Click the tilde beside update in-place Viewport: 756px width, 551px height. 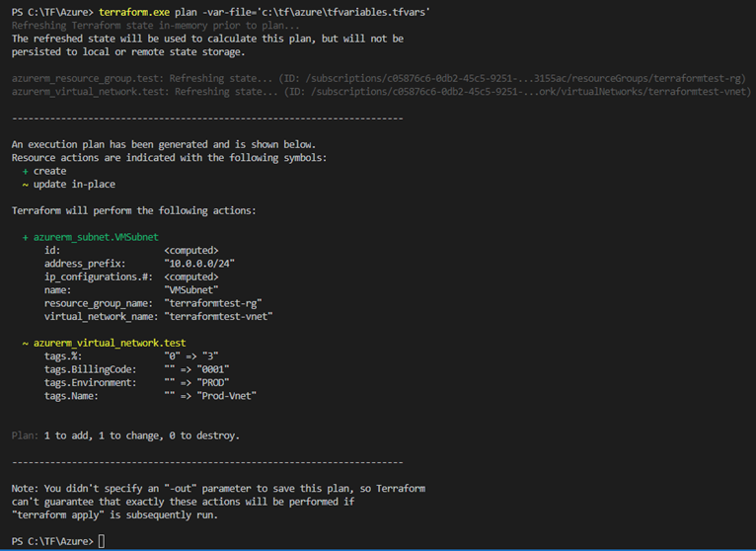point(25,185)
